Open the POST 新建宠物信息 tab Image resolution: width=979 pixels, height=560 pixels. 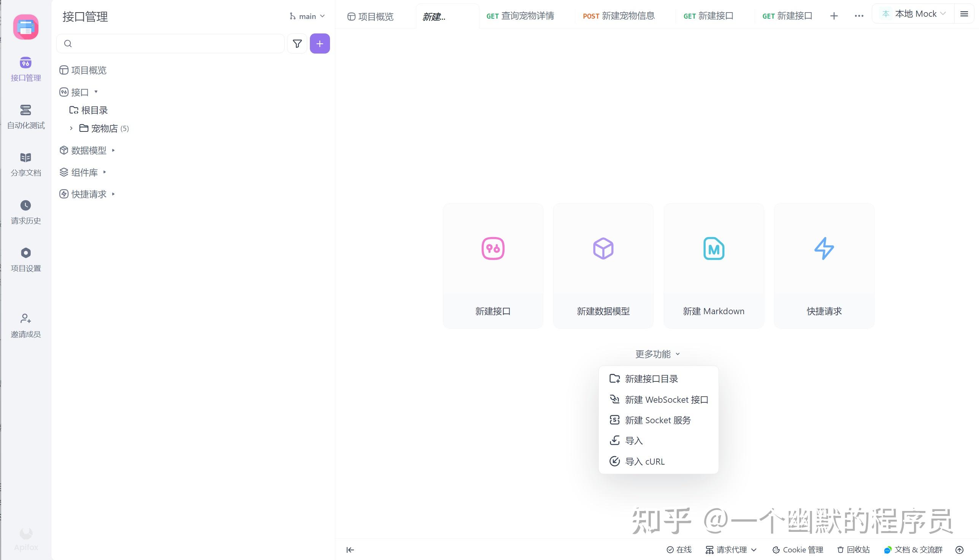(x=619, y=16)
